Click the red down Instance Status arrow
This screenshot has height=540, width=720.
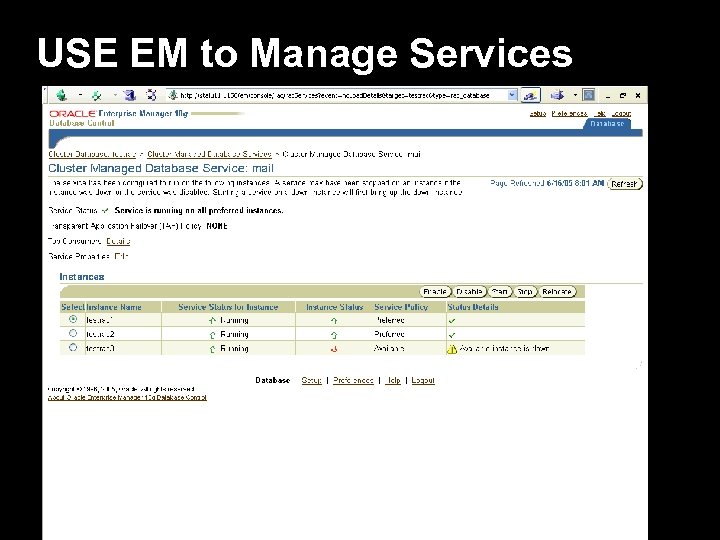[x=334, y=349]
